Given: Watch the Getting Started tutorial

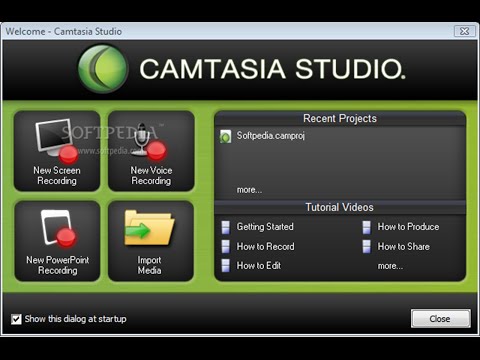Looking at the screenshot, I should click(x=265, y=227).
